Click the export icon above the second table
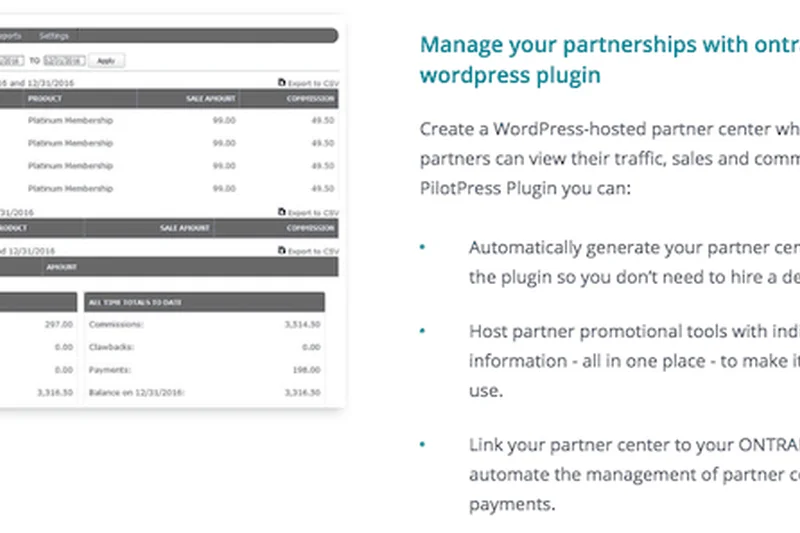 (281, 212)
